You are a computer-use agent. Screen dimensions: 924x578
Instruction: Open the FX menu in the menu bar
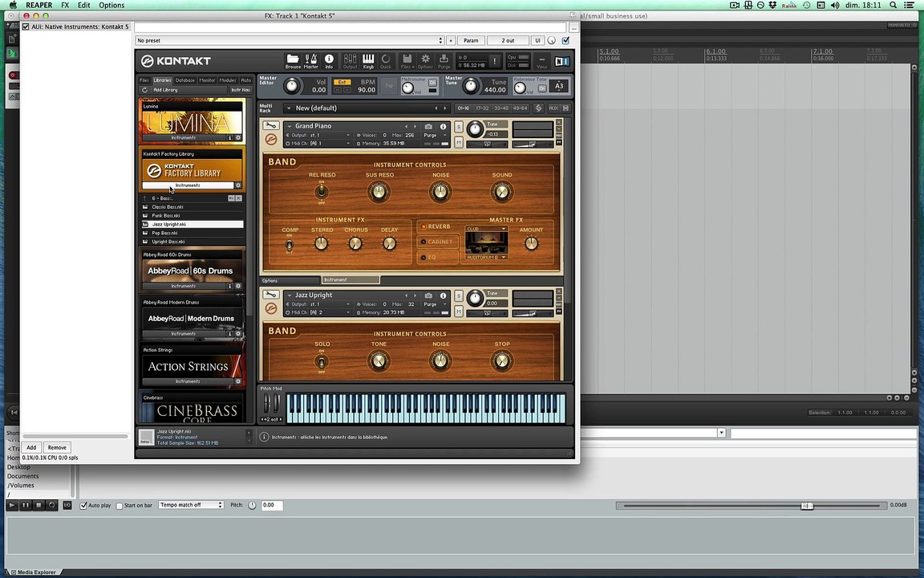[x=65, y=5]
